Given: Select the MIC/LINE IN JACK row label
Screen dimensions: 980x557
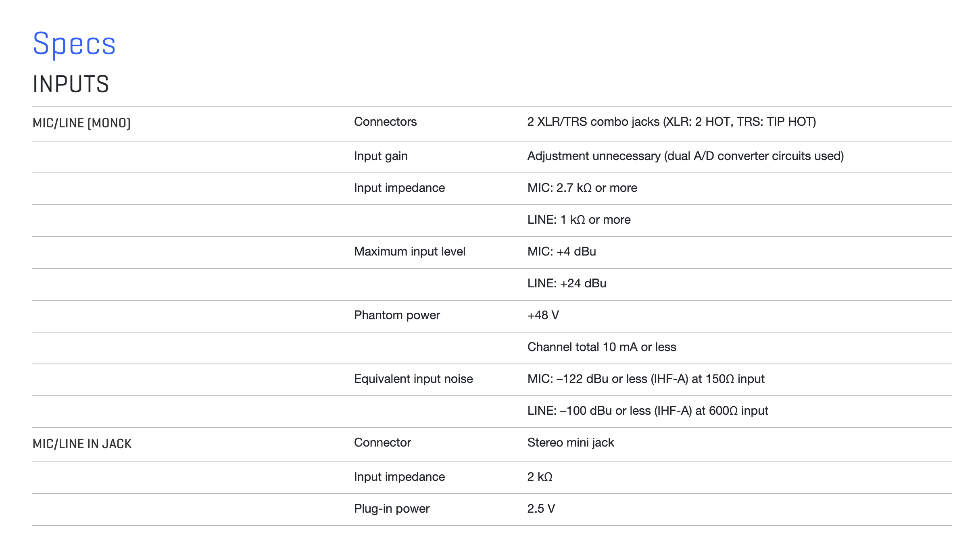Looking at the screenshot, I should pyautogui.click(x=82, y=444).
